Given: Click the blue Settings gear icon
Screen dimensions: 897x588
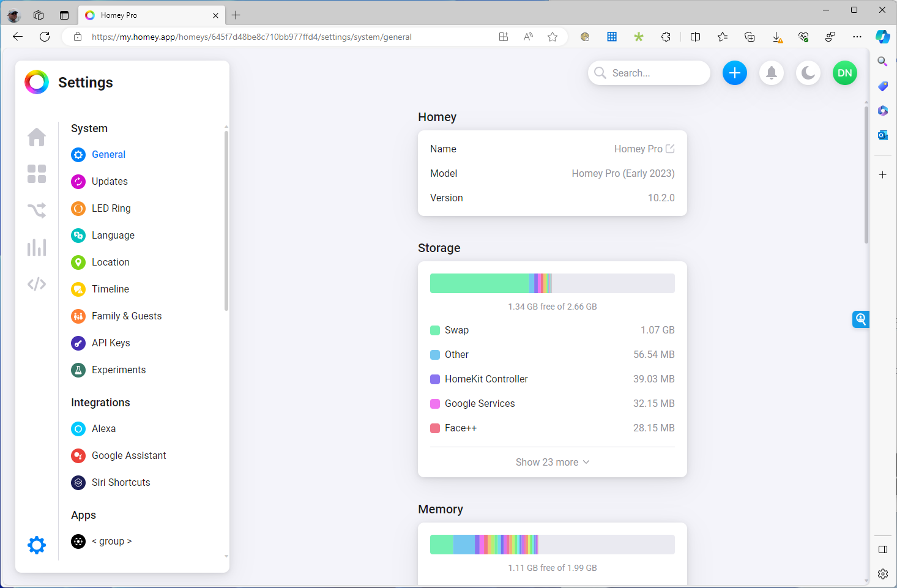Looking at the screenshot, I should 37,545.
